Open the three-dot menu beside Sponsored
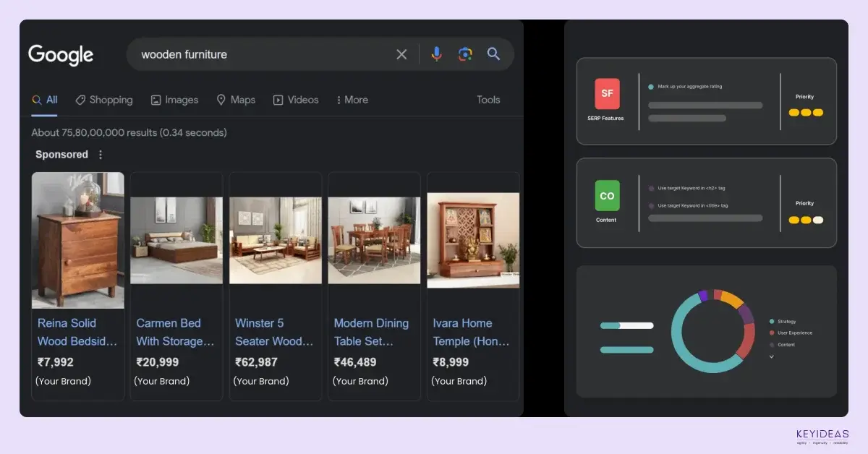Screen dimensions: 868x454 point(101,155)
